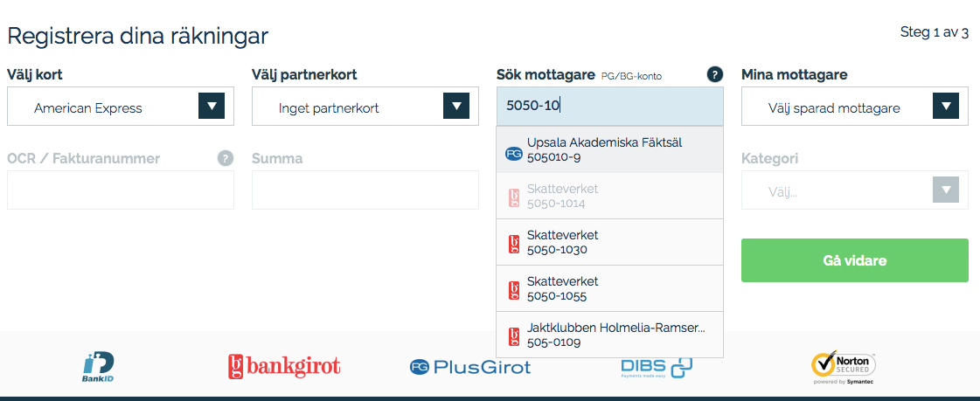The height and width of the screenshot is (401, 980).
Task: Click the Norton Secured badge
Action: point(843,367)
